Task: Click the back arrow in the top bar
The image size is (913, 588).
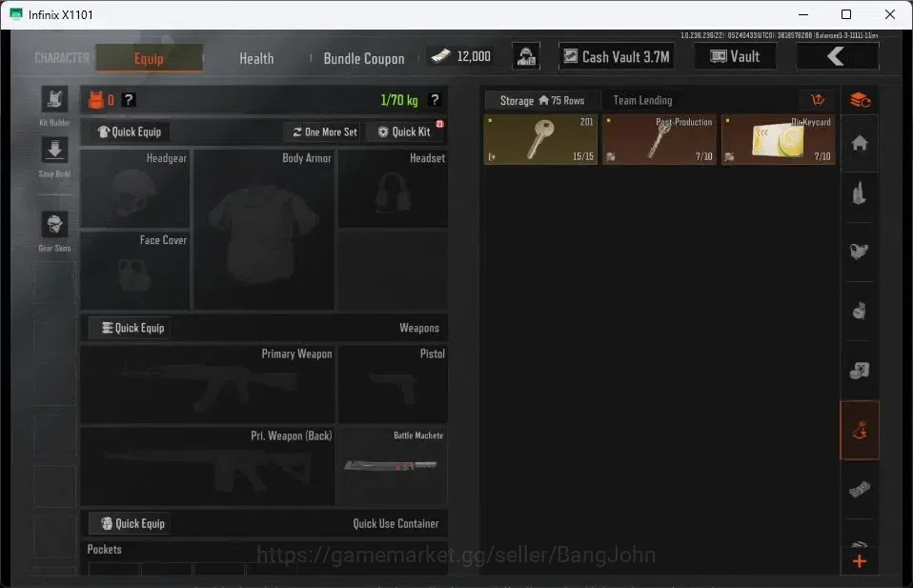Action: pos(837,56)
